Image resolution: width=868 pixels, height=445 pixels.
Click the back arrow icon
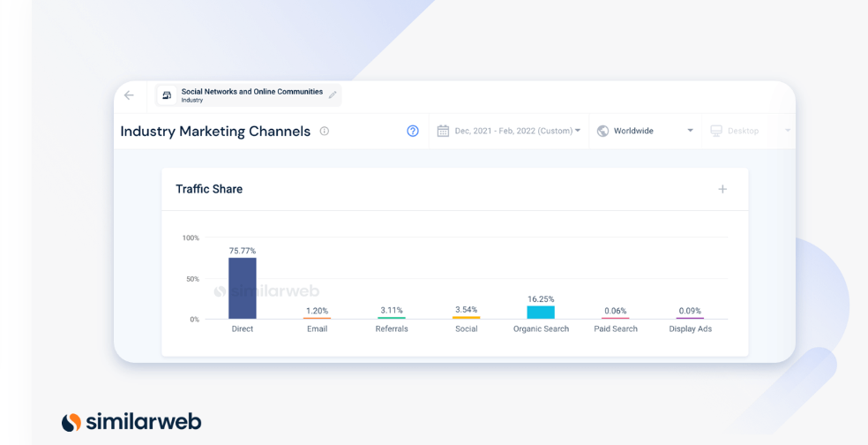pos(129,95)
